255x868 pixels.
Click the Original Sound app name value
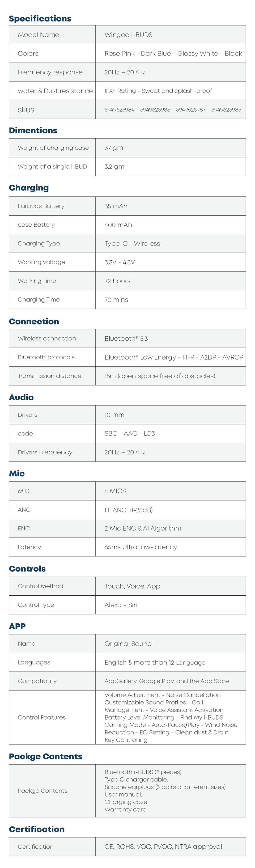tap(128, 644)
